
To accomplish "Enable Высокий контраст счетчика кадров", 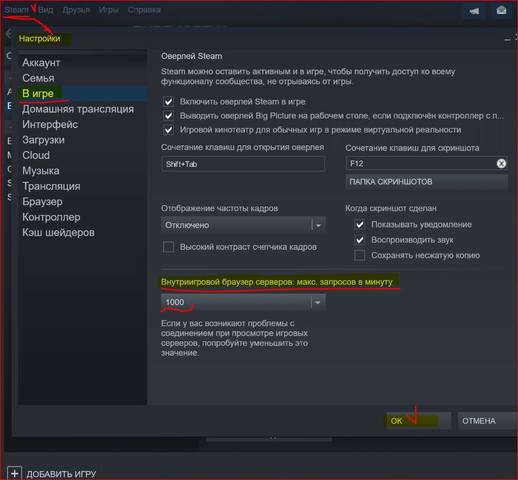I will point(168,247).
